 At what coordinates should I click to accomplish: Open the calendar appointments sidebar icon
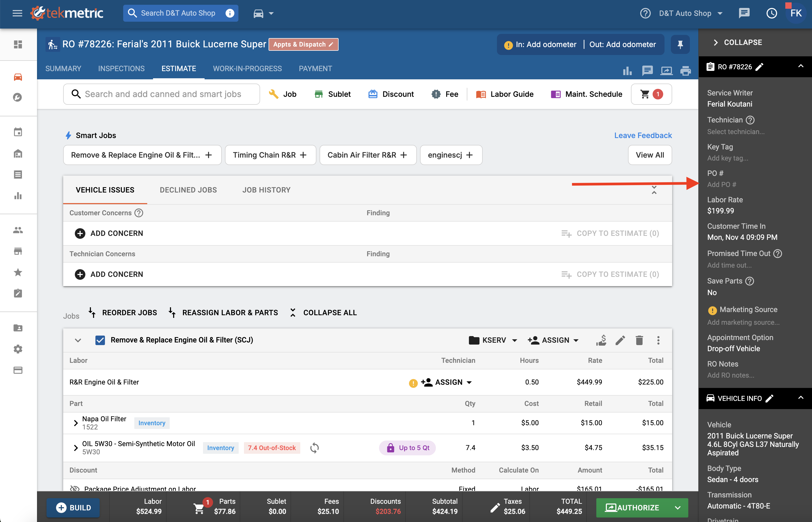tap(18, 132)
